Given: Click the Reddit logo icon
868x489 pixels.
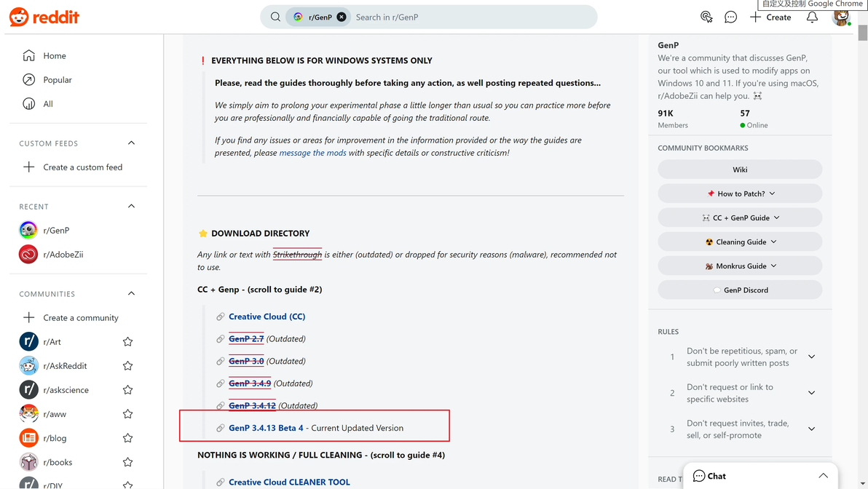Looking at the screenshot, I should coord(19,17).
